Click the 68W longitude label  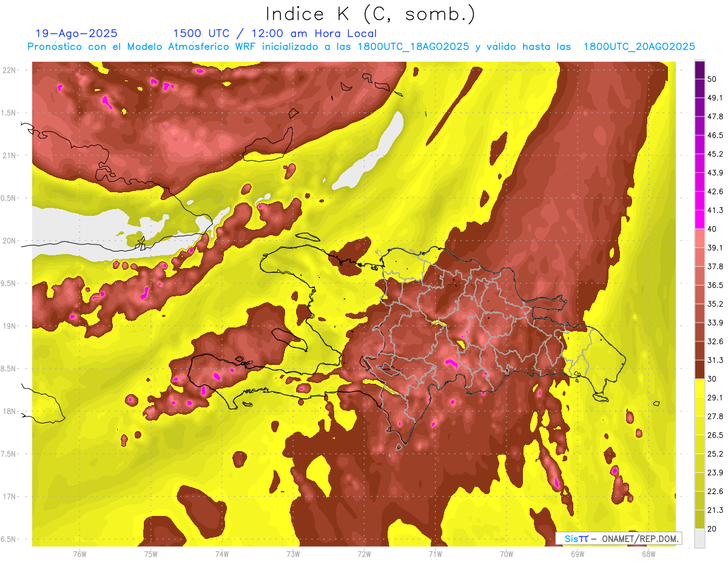click(648, 554)
